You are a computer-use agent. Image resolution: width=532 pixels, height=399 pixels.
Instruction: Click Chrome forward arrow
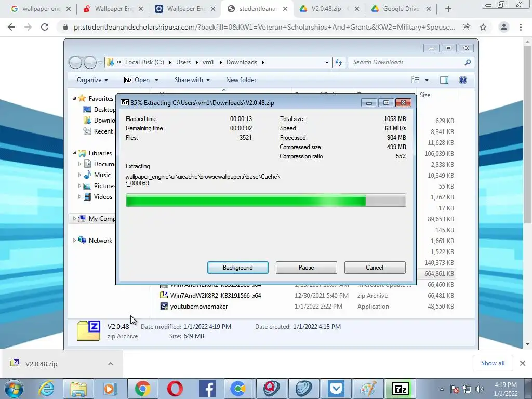coord(28,27)
